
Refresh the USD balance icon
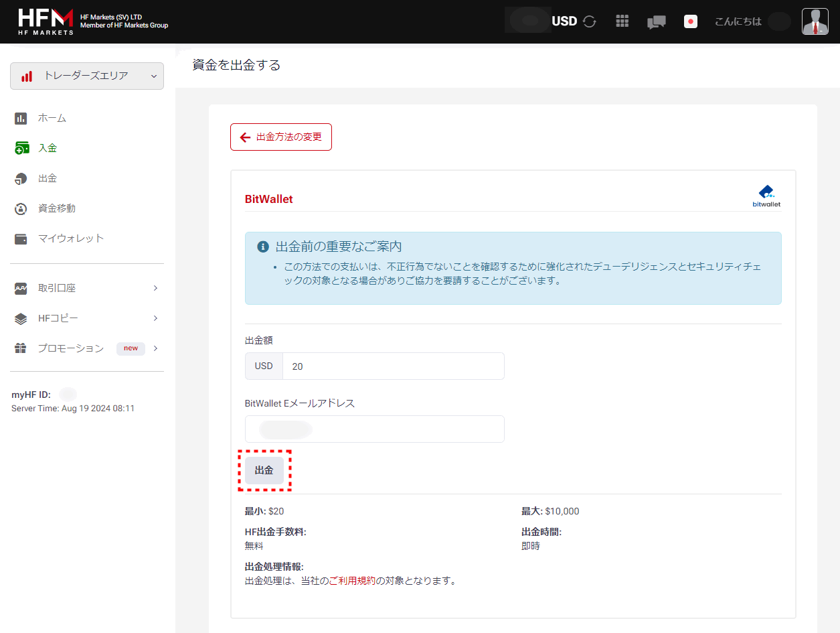[x=589, y=21]
